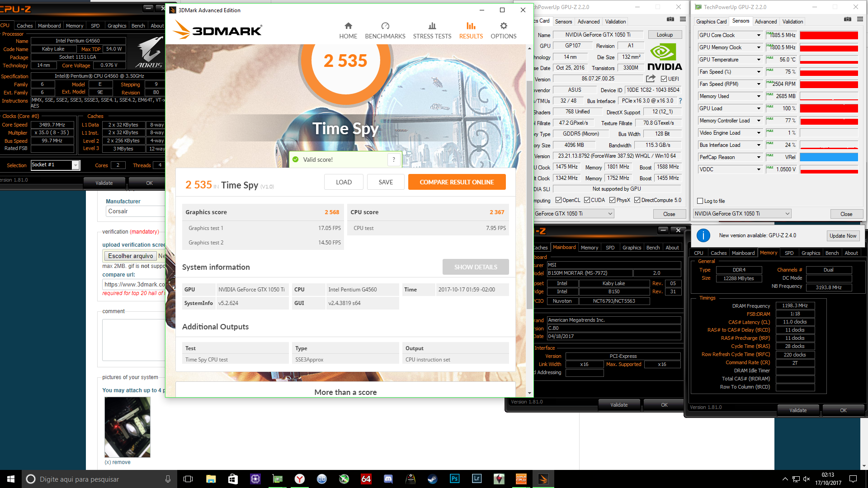The image size is (868, 488).
Task: Click the green valid score checkmark icon
Action: pyautogui.click(x=296, y=160)
